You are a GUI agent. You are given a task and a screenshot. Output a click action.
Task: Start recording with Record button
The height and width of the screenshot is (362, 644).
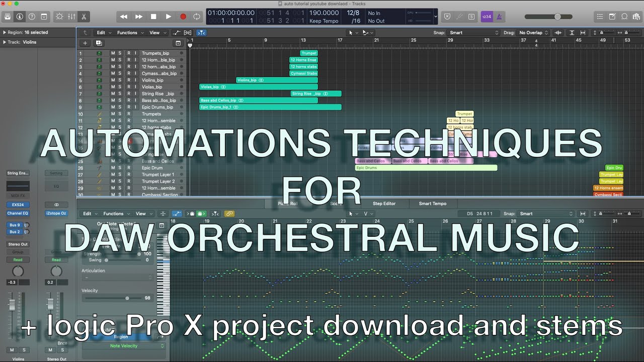tap(183, 17)
